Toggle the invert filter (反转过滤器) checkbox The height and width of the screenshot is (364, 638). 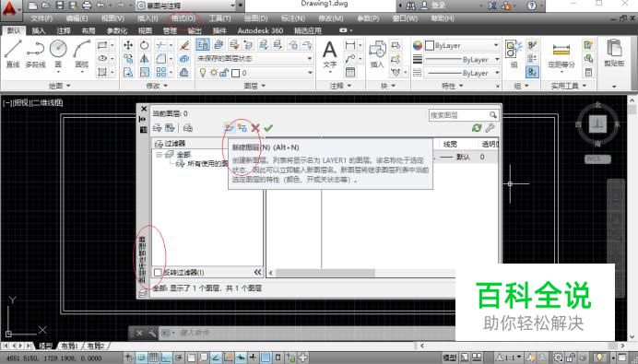[158, 273]
